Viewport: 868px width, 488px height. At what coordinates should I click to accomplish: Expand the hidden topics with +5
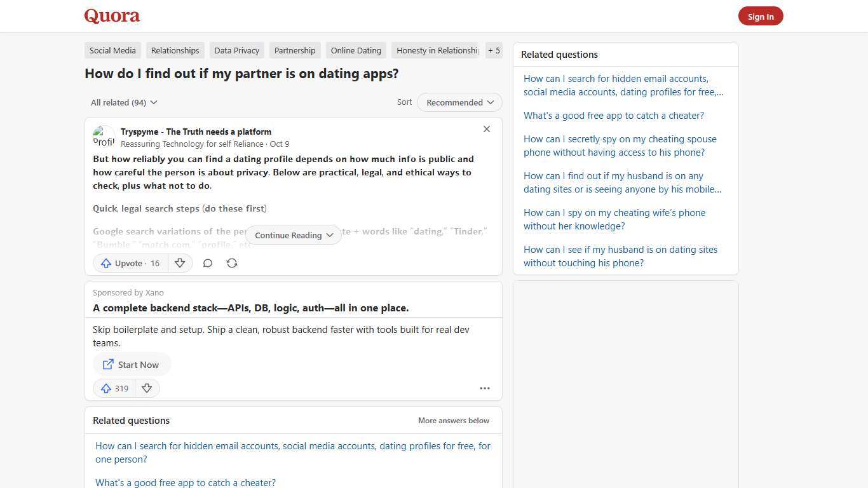(x=494, y=50)
